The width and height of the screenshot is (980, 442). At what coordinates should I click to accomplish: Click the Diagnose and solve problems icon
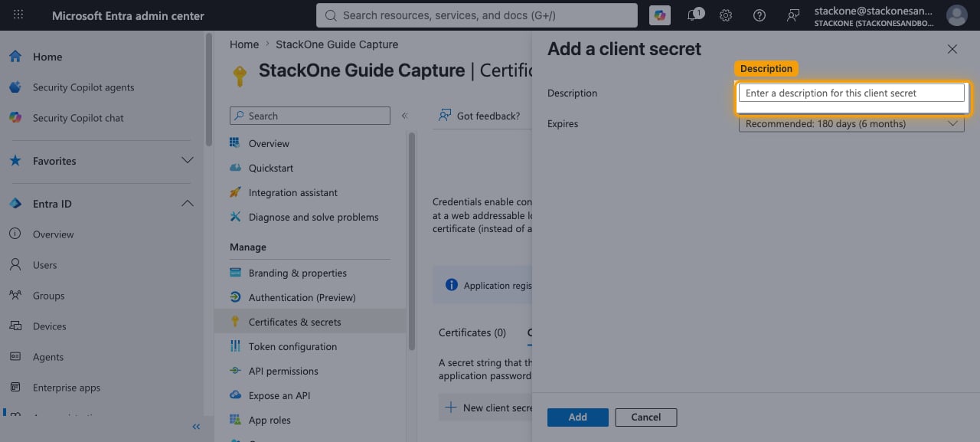point(235,217)
